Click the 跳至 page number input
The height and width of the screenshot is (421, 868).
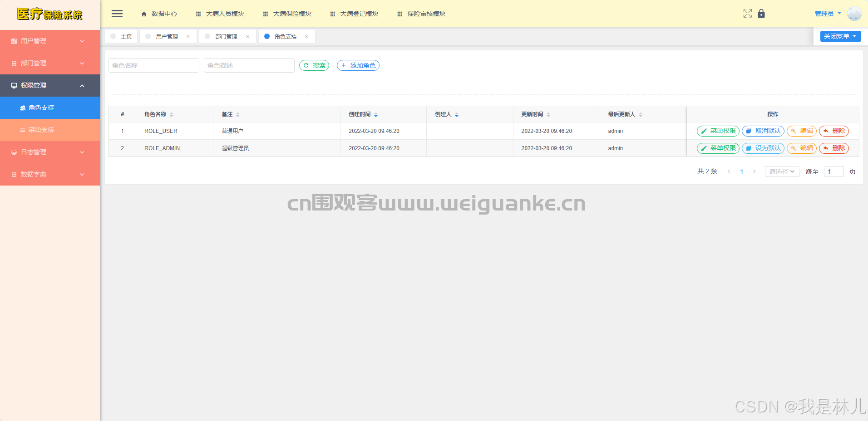(834, 171)
